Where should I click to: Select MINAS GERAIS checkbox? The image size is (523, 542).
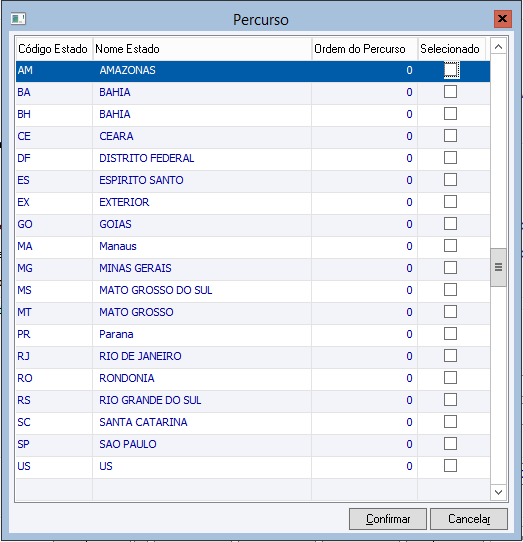pyautogui.click(x=450, y=268)
